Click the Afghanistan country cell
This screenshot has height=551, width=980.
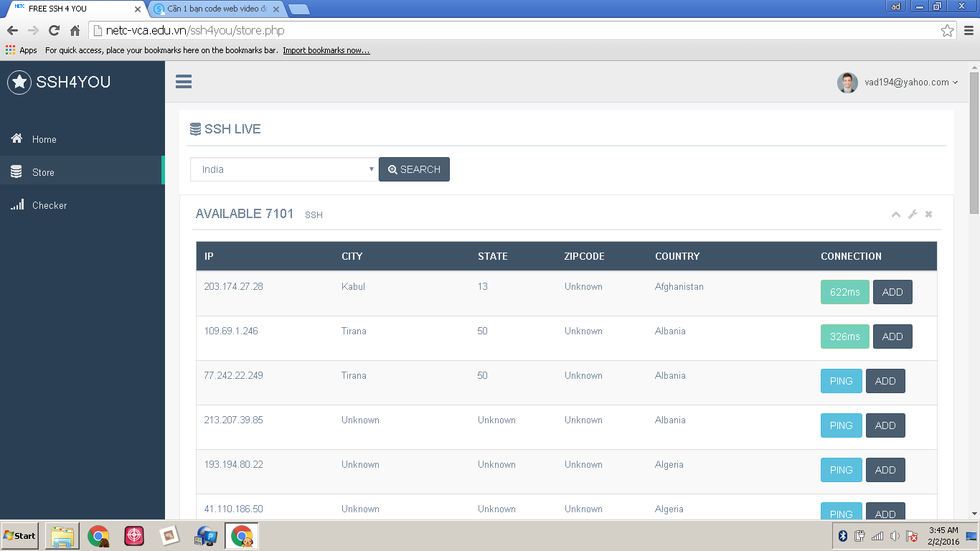[x=679, y=286]
